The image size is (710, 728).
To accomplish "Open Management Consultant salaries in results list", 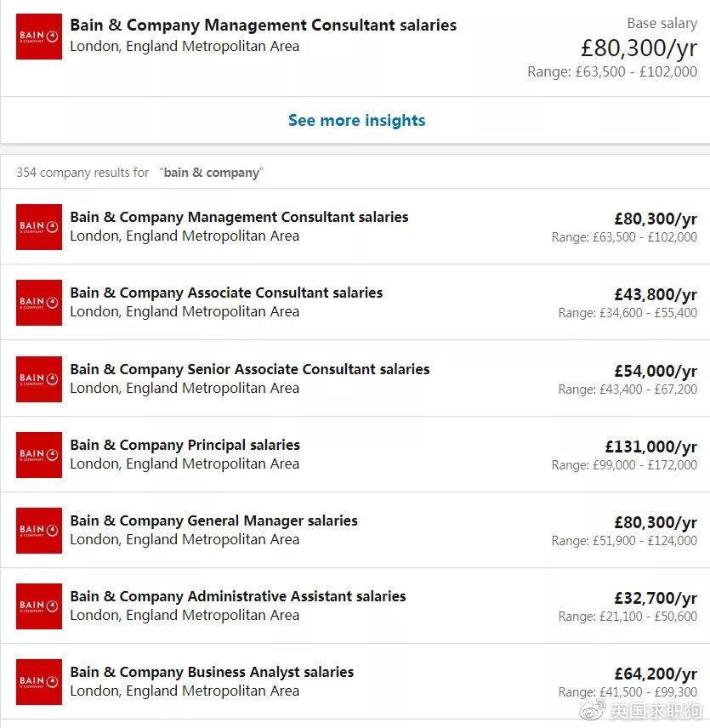I will [239, 217].
